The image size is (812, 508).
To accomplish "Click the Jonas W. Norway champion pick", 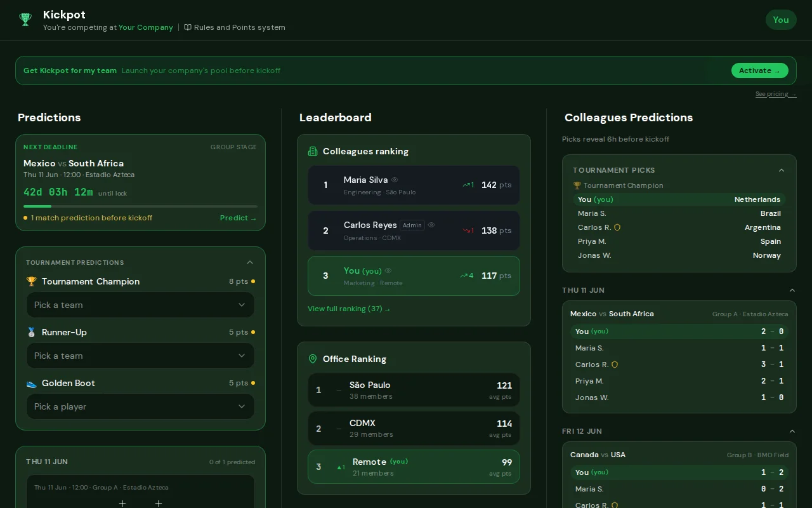I will pyautogui.click(x=679, y=255).
